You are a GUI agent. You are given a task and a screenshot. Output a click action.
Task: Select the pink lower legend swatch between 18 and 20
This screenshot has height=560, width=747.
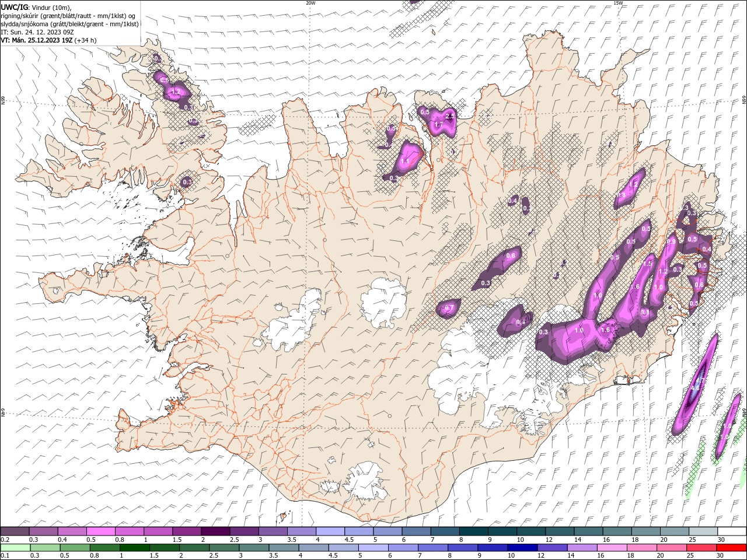[x=641, y=547]
